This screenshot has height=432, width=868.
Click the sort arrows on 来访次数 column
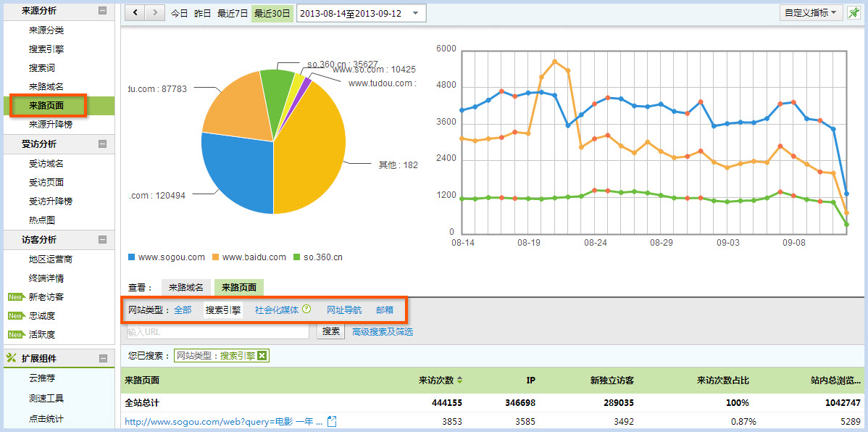pyautogui.click(x=459, y=381)
